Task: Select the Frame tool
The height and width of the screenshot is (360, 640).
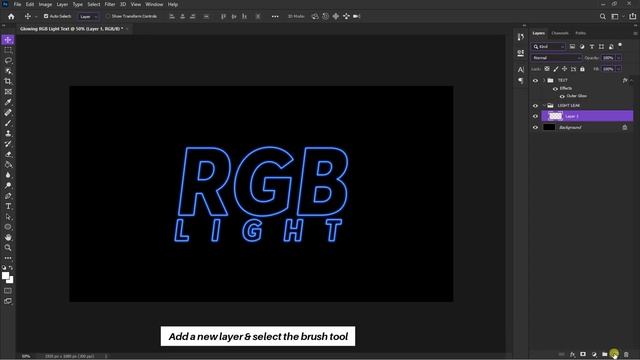Action: [x=8, y=92]
